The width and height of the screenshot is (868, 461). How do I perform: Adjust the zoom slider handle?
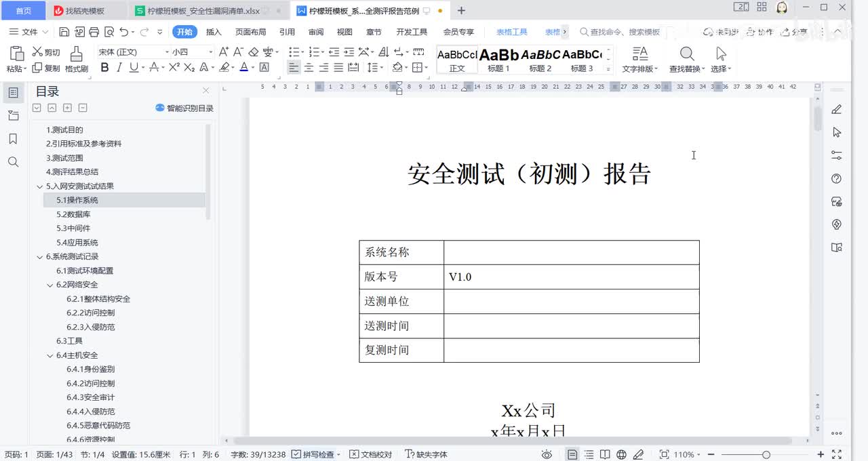click(x=766, y=454)
